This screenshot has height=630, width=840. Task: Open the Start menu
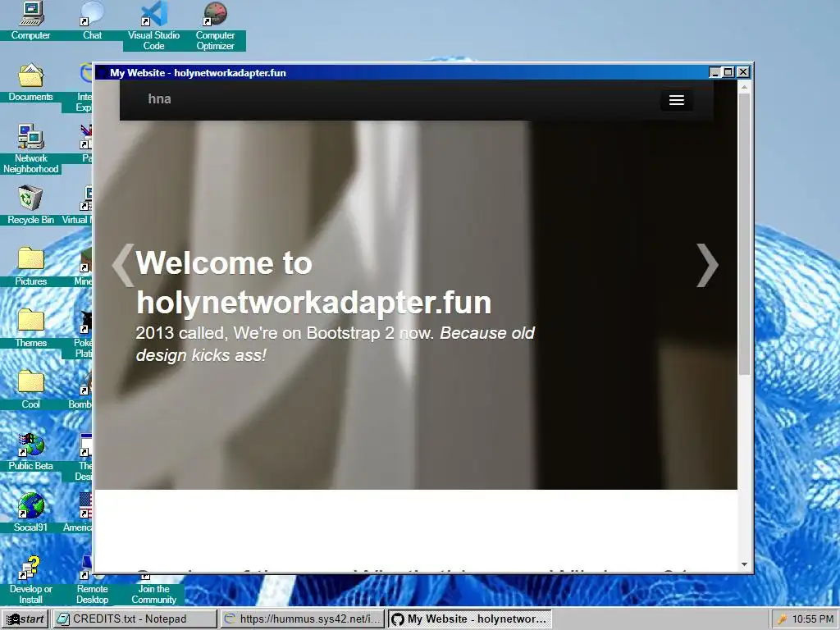point(25,619)
